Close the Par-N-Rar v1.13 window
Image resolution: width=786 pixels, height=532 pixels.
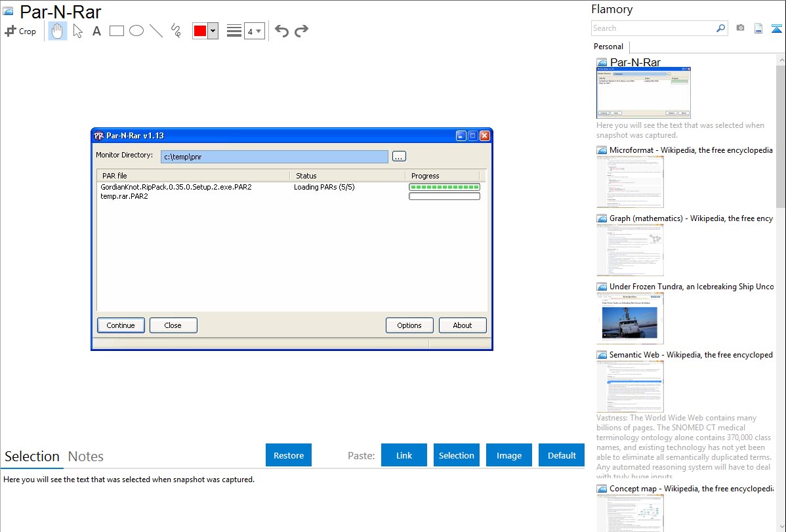pyautogui.click(x=485, y=136)
